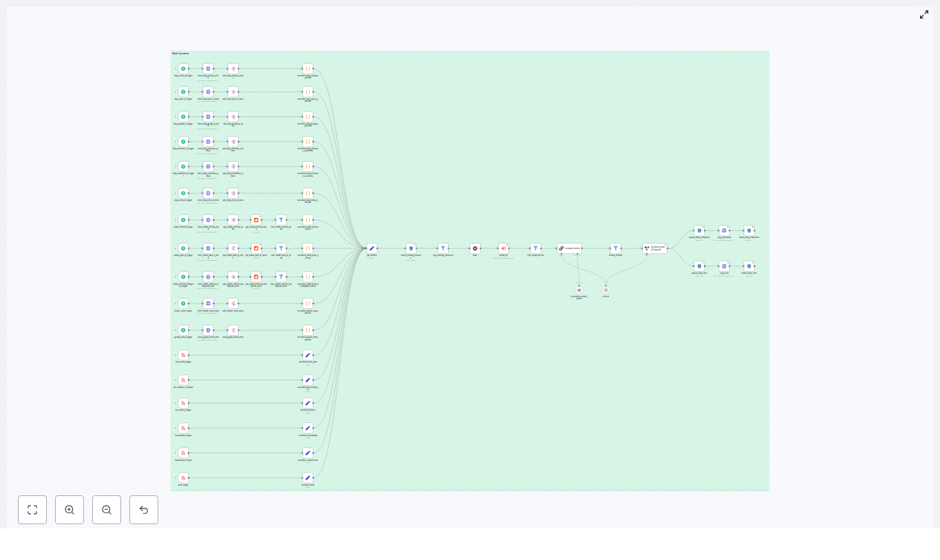The image size is (940, 560).
Task: Zoom out of the workflow canvas
Action: coord(107,510)
